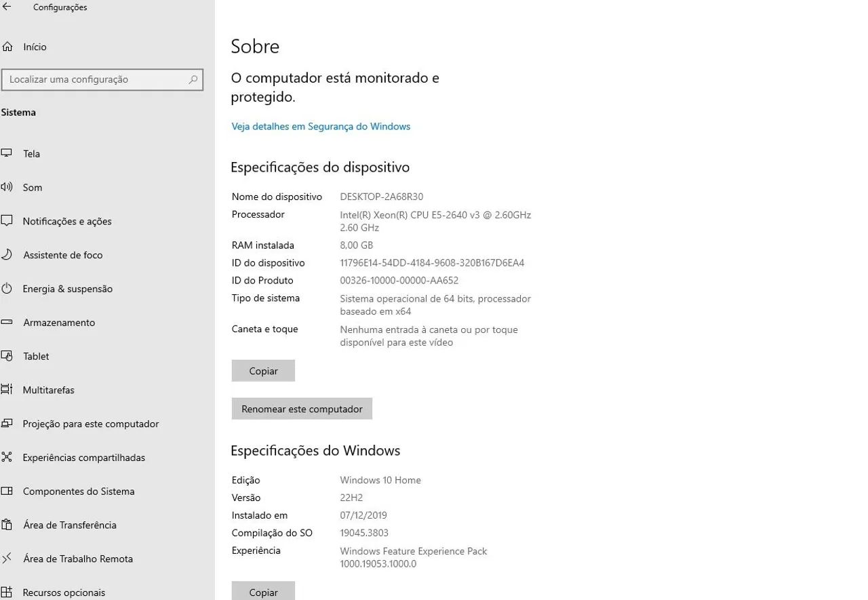The width and height of the screenshot is (868, 600).
Task: Click the search magnifier icon
Action: [x=193, y=79]
